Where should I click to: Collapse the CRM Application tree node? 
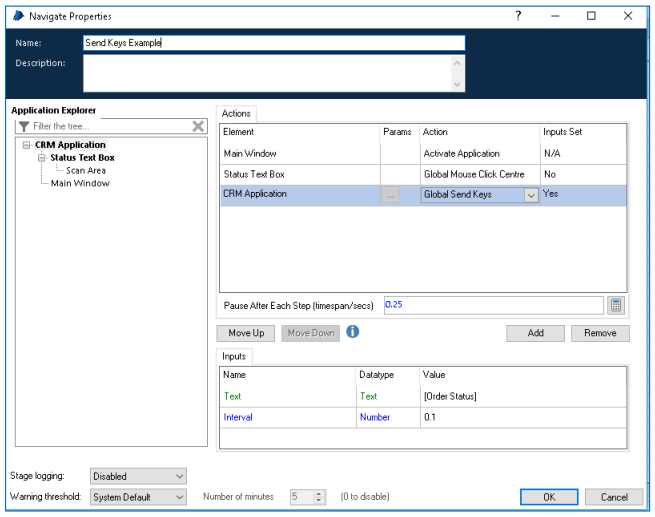tap(25, 146)
